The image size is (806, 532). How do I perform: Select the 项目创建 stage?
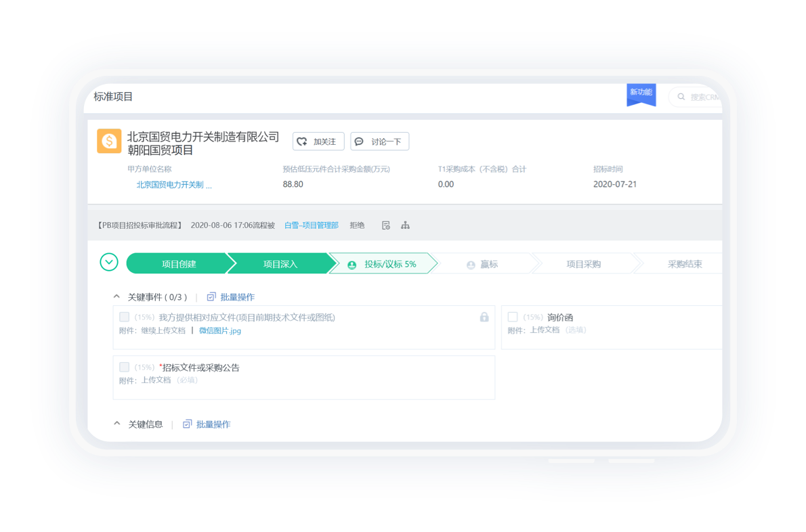178,264
